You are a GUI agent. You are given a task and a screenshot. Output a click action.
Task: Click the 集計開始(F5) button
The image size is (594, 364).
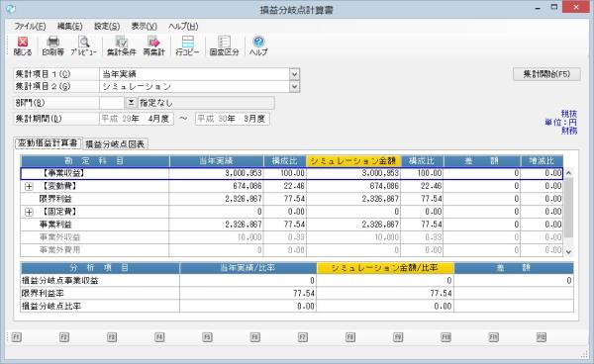546,74
